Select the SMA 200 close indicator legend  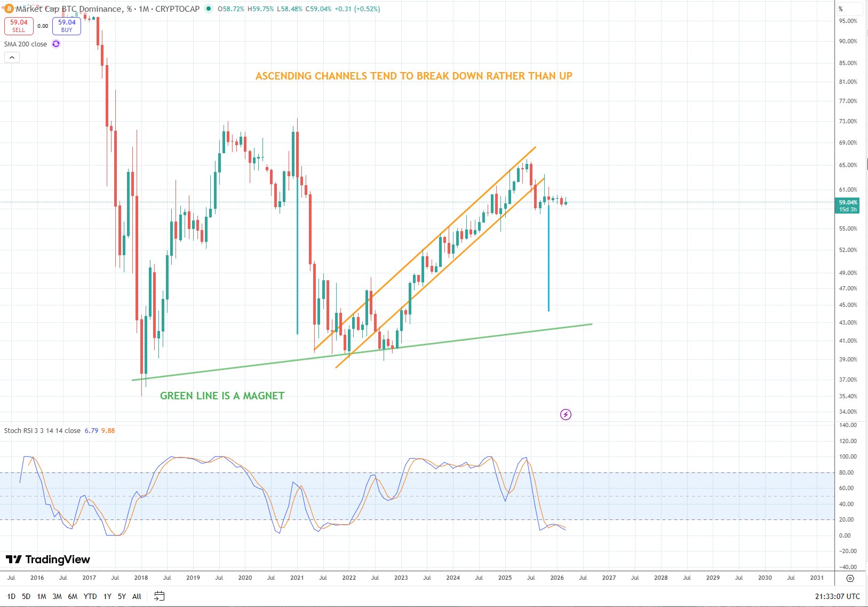[26, 44]
